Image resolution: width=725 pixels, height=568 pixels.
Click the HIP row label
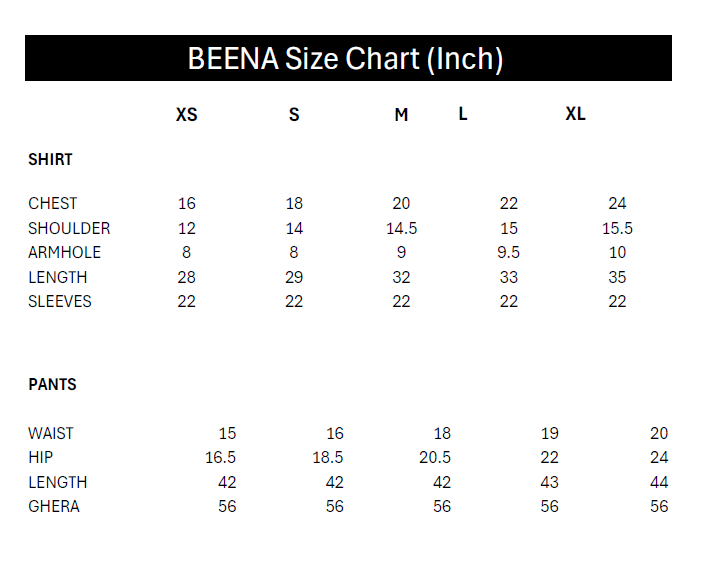coord(39,458)
